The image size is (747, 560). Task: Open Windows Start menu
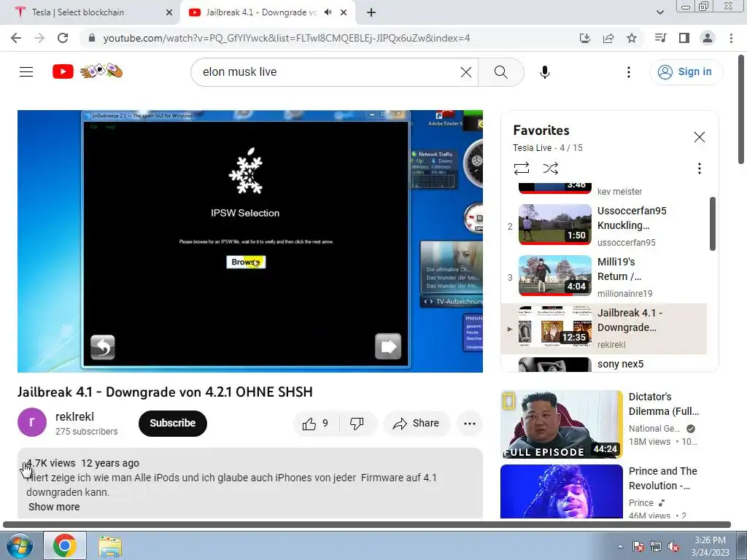[19, 545]
